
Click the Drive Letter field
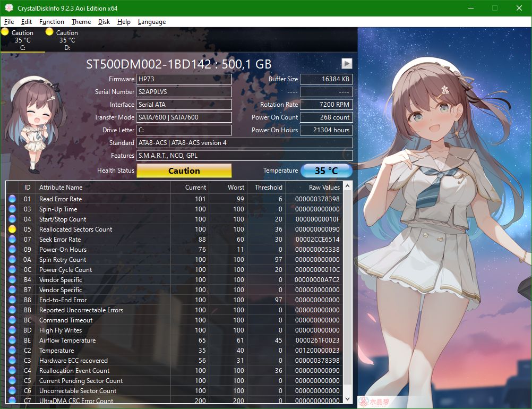click(184, 130)
